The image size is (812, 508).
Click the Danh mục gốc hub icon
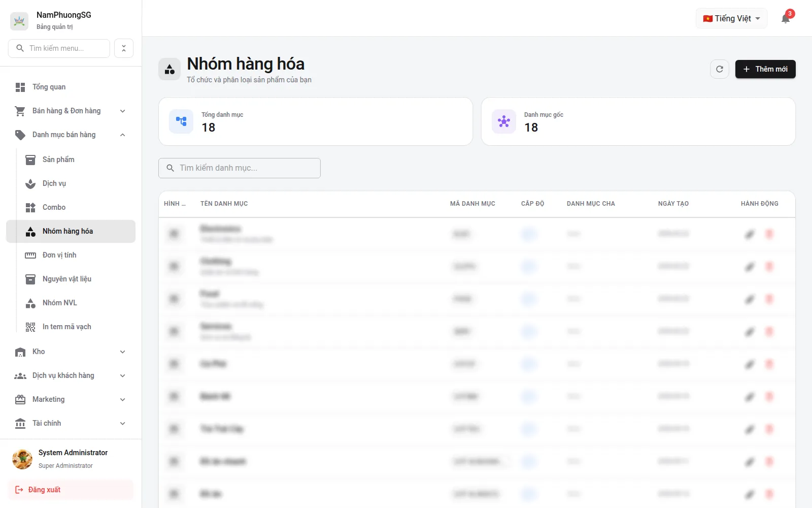tap(504, 121)
